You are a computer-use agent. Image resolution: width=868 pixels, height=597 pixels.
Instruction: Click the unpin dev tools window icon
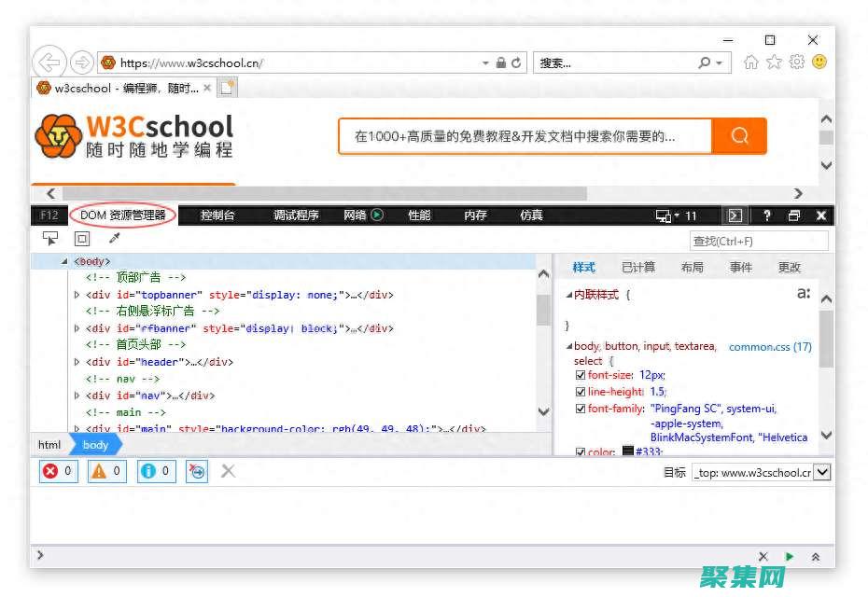[795, 215]
